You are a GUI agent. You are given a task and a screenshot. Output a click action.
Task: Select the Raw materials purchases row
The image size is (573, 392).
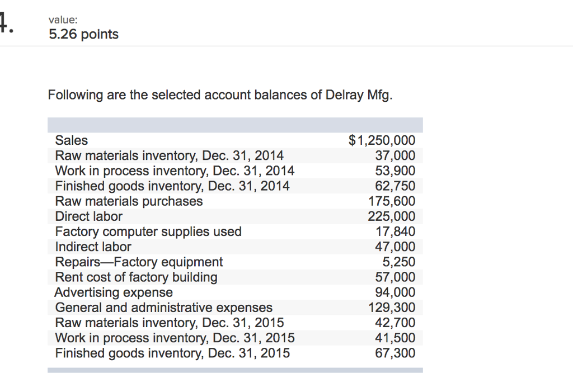pyautogui.click(x=129, y=201)
